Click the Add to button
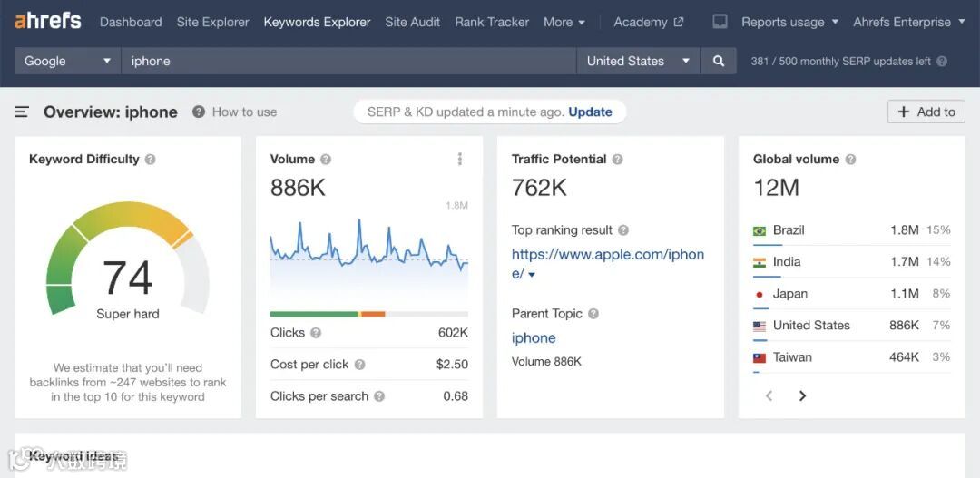Viewport: 980px width, 478px height. pyautogui.click(x=926, y=112)
